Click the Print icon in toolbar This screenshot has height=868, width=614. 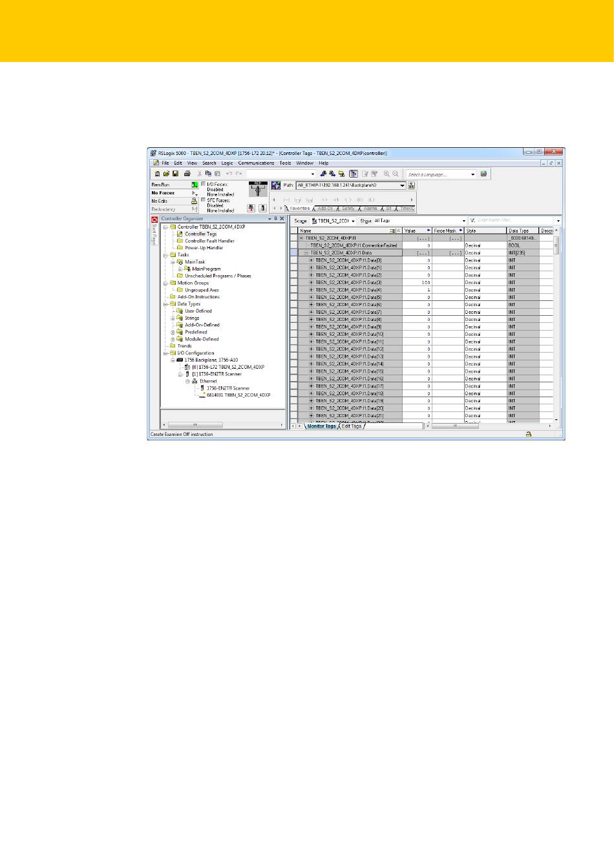[187, 174]
